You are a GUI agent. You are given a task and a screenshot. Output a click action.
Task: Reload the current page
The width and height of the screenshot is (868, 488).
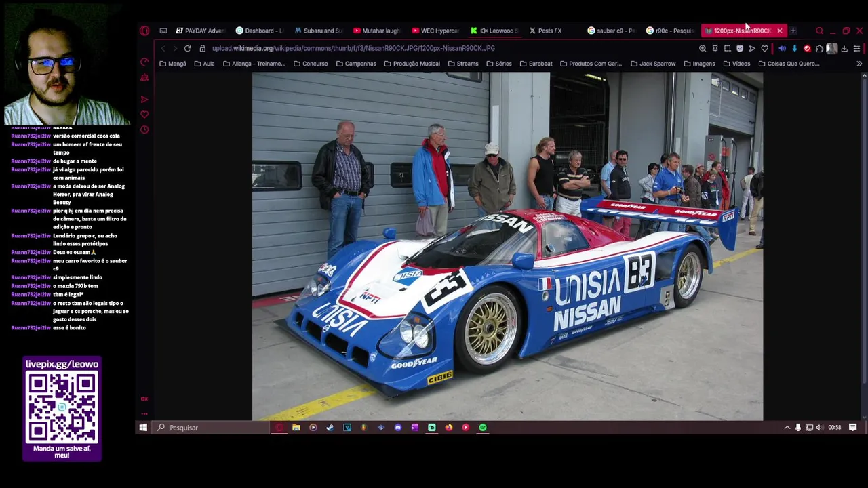pyautogui.click(x=187, y=48)
